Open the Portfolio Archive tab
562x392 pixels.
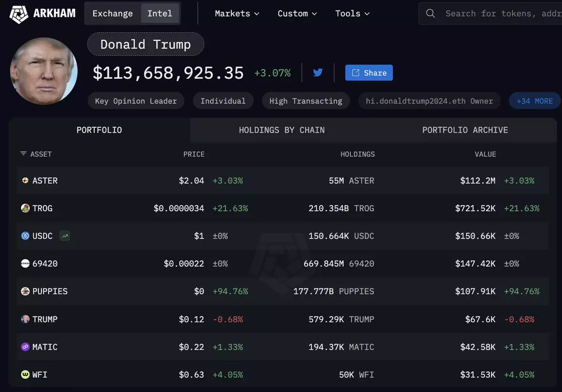pos(465,130)
